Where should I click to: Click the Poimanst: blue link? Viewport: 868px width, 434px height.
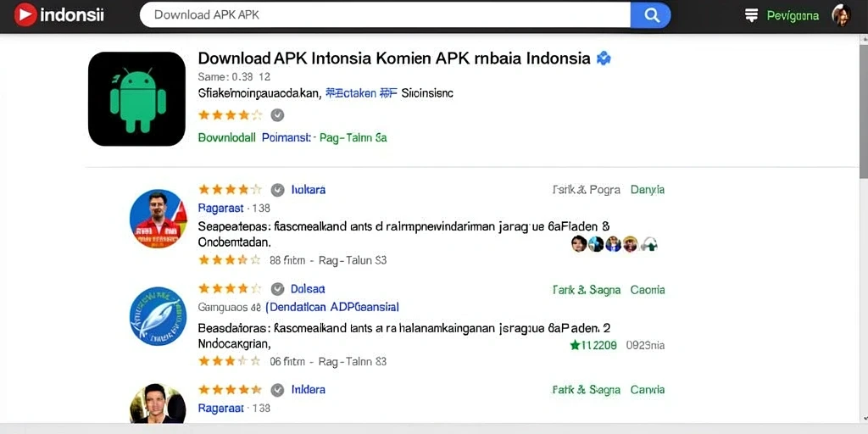coord(287,137)
